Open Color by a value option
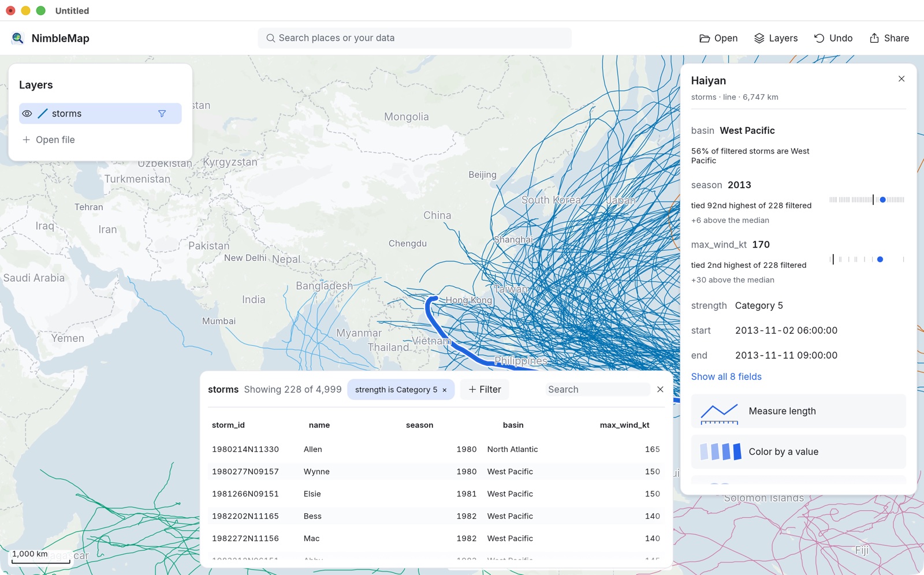Viewport: 924px width, 575px height. click(798, 451)
